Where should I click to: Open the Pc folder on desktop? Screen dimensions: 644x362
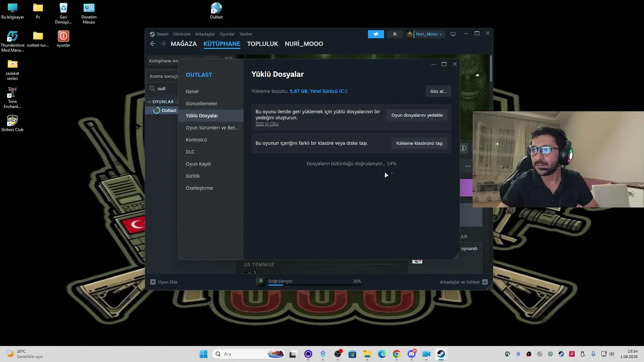point(38,11)
